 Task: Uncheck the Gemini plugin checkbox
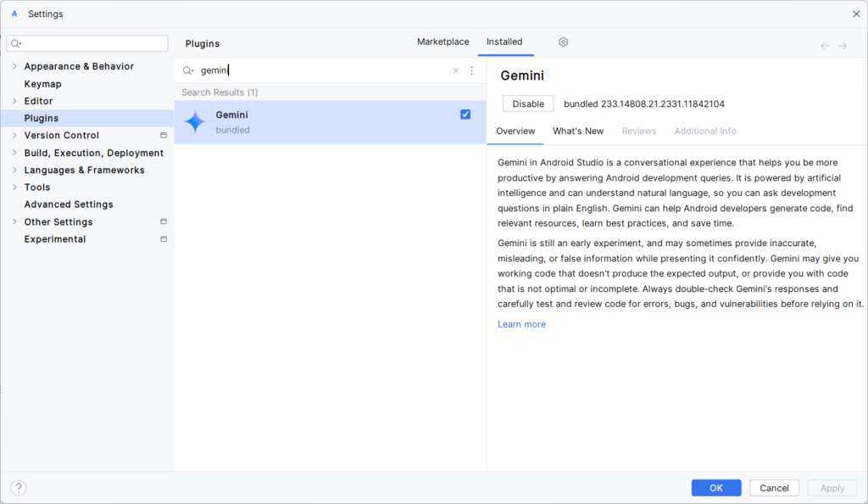pyautogui.click(x=465, y=114)
